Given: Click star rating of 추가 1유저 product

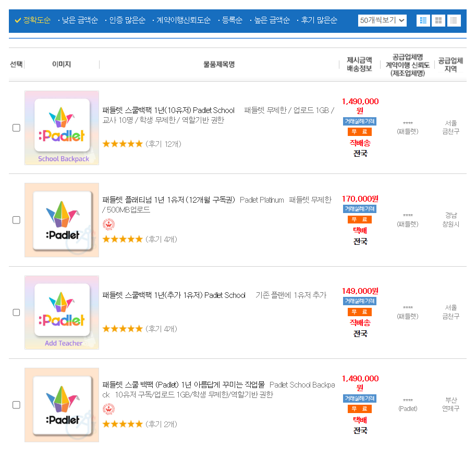Looking at the screenshot, I should pyautogui.click(x=123, y=329).
